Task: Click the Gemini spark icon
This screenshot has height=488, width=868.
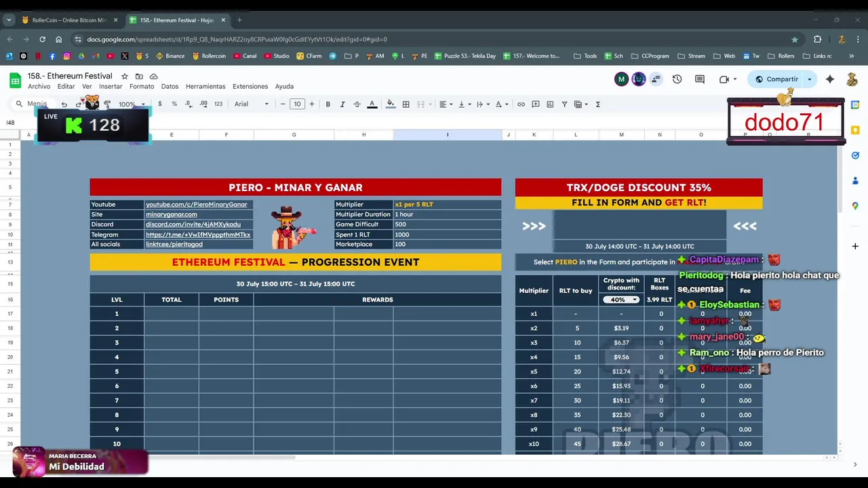Action: (x=830, y=79)
